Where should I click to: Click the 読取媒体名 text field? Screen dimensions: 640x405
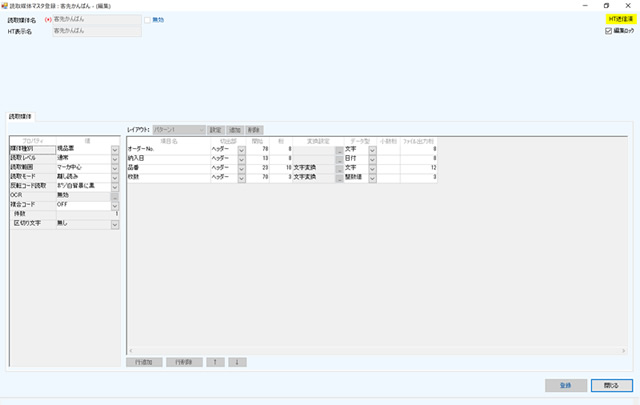[98, 20]
